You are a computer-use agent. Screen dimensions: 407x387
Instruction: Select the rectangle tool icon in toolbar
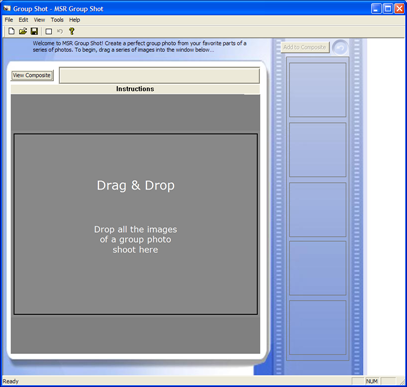pyautogui.click(x=49, y=31)
